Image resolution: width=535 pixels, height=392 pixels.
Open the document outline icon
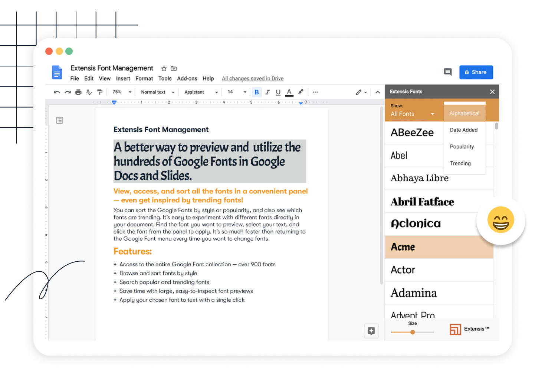(x=60, y=120)
